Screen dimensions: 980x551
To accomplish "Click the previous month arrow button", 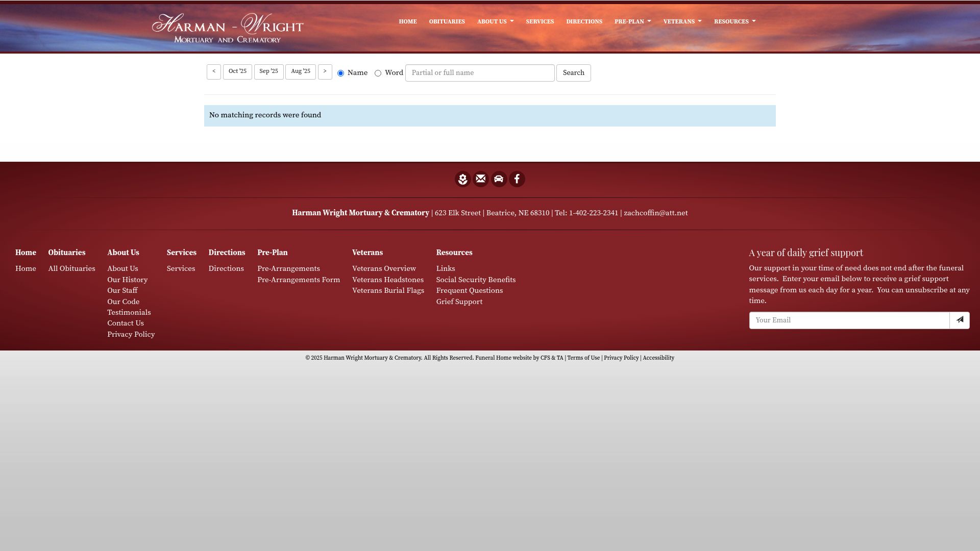I will pyautogui.click(x=213, y=72).
